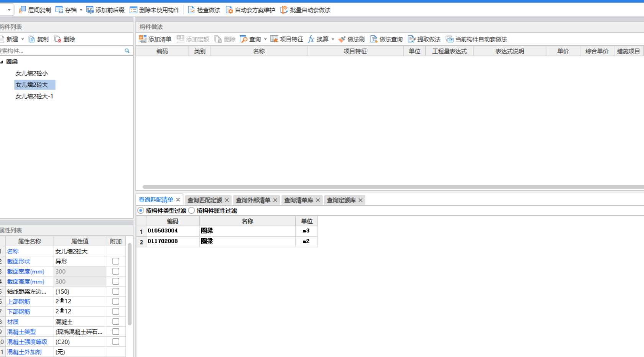Screen dimensions: 644x357
Task: Click the 混凝土类型 property value
Action: [x=80, y=332]
